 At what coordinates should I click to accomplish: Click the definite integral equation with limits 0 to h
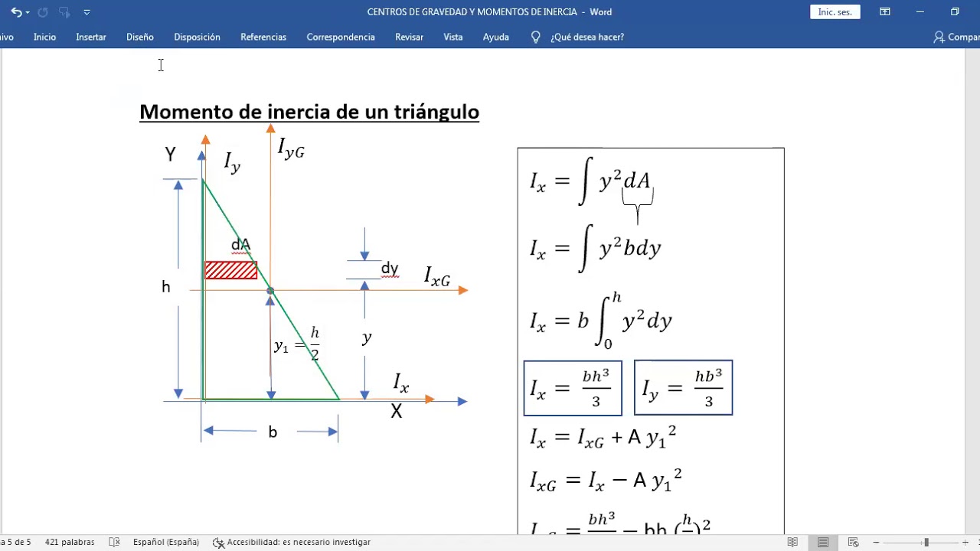(601, 321)
